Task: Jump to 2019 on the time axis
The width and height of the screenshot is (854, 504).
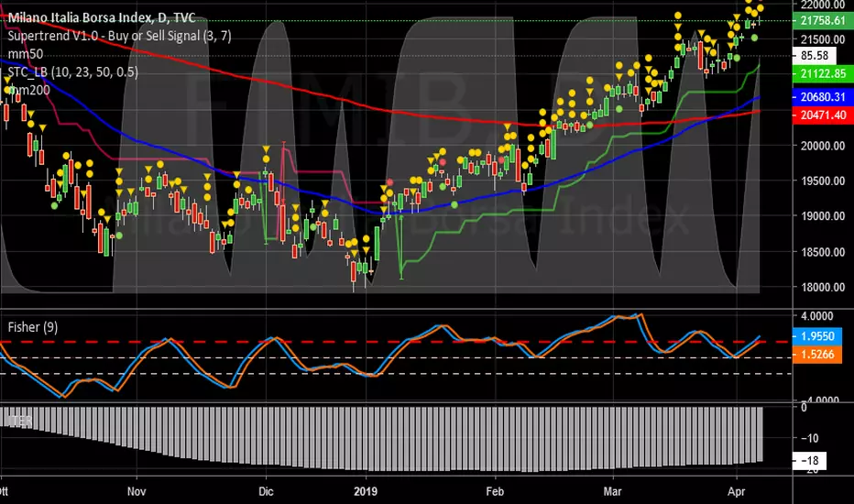Action: click(366, 491)
